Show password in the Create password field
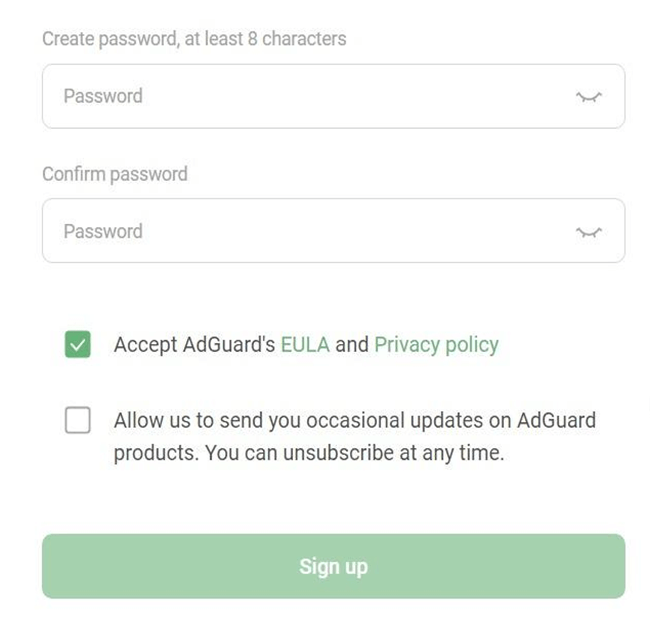The height and width of the screenshot is (617, 657). click(589, 97)
